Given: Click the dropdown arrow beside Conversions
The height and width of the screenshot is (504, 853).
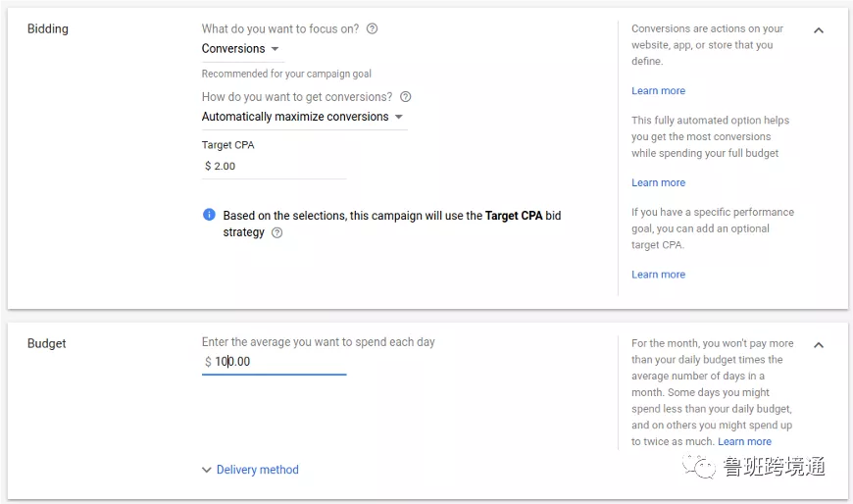Looking at the screenshot, I should click(x=275, y=49).
